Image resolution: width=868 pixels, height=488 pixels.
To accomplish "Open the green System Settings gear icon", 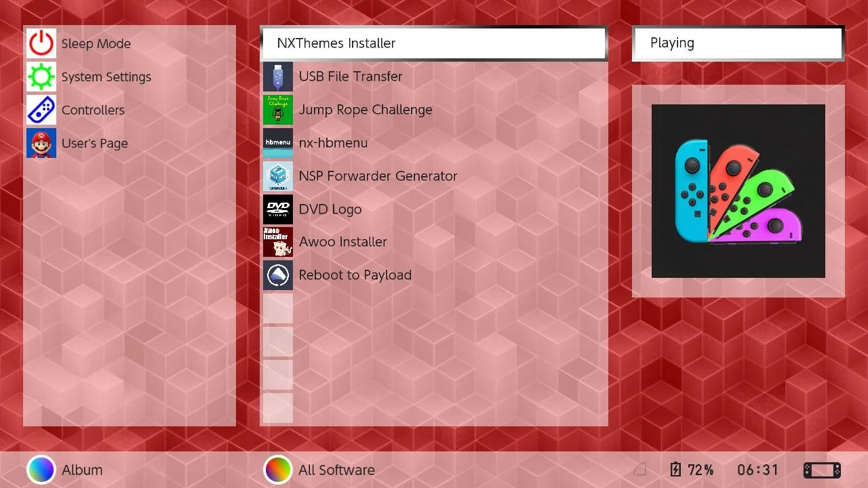I will pos(41,77).
